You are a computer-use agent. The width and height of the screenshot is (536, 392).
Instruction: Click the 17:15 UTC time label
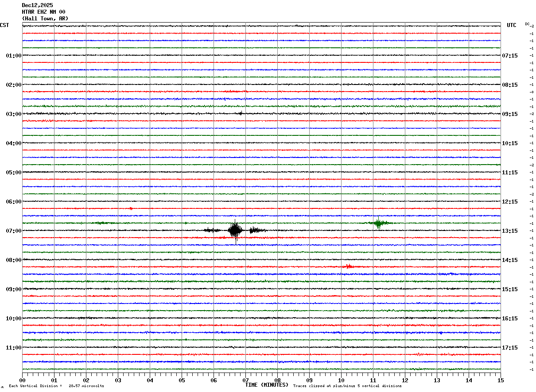click(510, 348)
